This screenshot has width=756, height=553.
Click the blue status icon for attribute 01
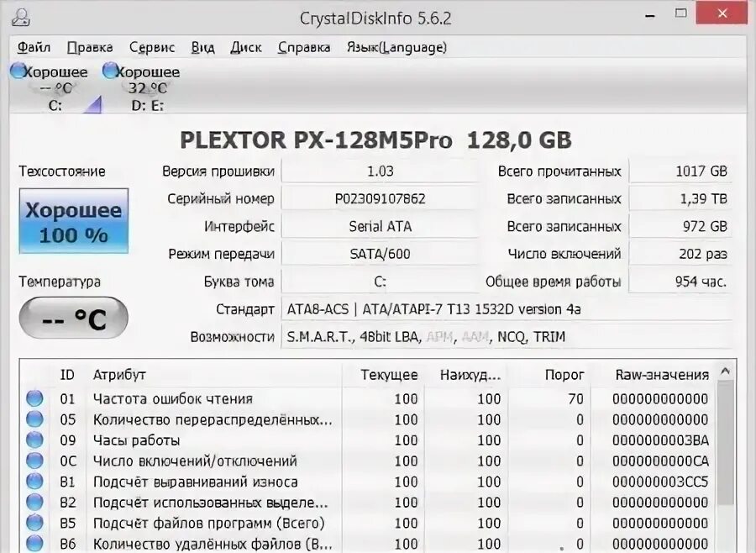tap(34, 397)
